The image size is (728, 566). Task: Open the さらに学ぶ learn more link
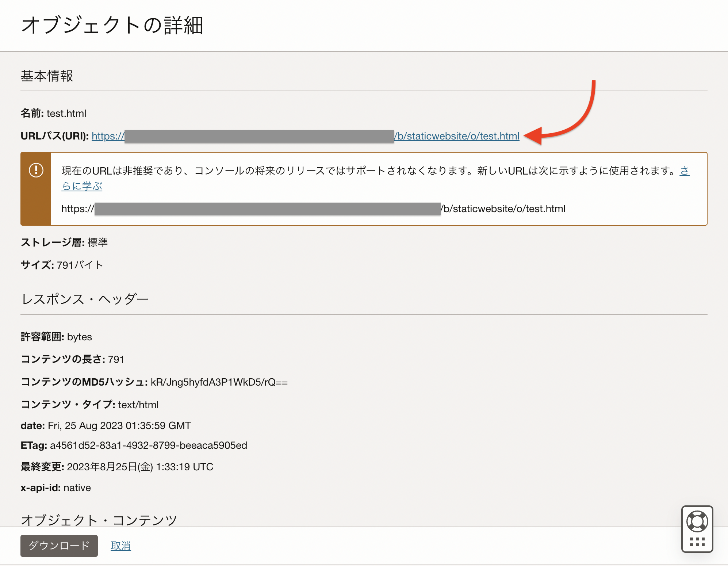tap(82, 186)
